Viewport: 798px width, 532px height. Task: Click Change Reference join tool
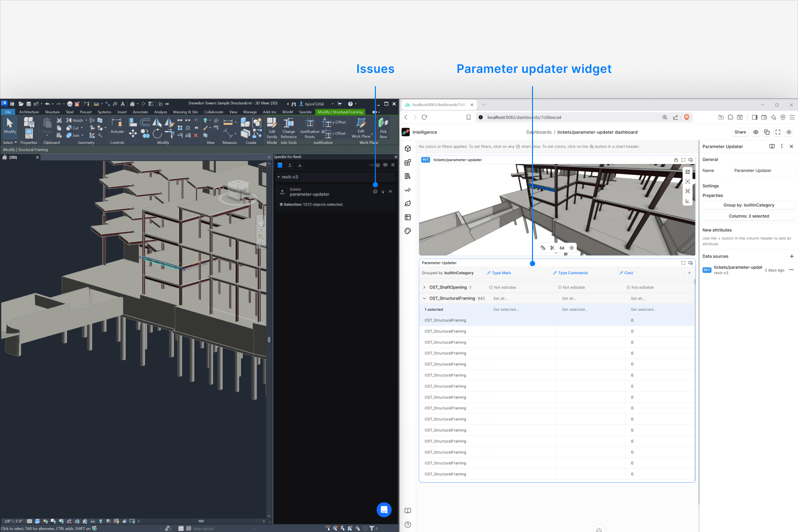click(x=289, y=128)
